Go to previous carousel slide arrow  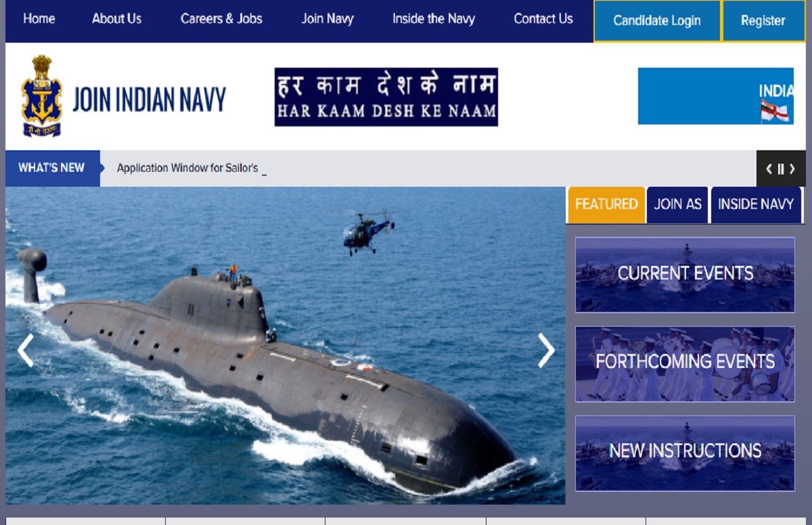[x=26, y=350]
